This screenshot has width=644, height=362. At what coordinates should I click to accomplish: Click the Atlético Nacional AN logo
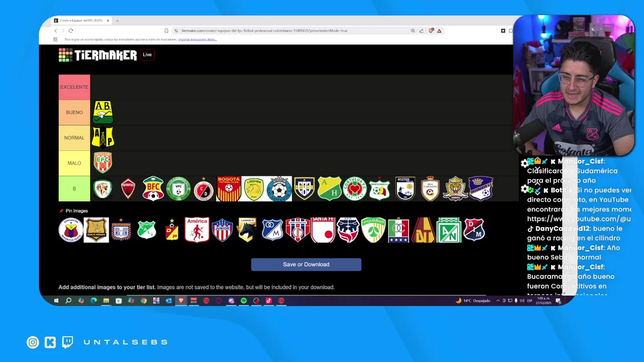point(448,230)
